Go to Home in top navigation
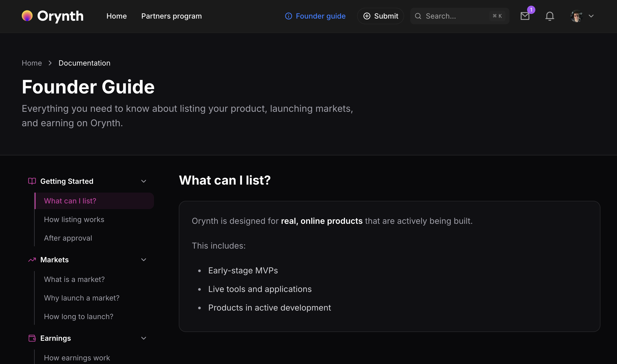This screenshot has height=364, width=617. 117,16
